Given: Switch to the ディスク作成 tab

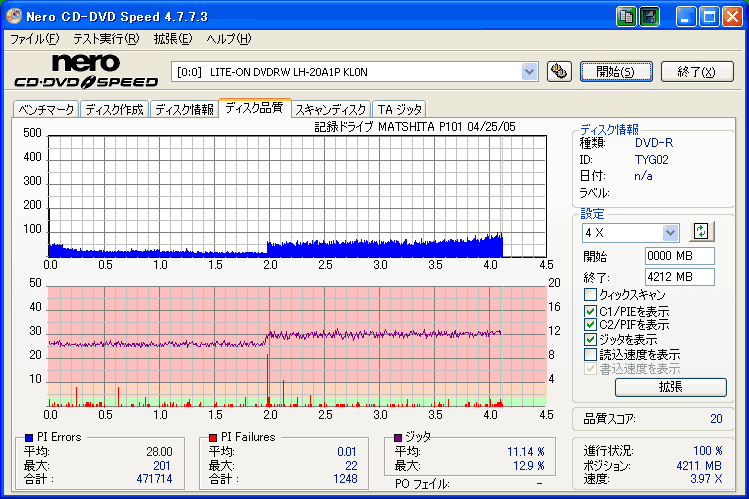Looking at the screenshot, I should click(114, 109).
